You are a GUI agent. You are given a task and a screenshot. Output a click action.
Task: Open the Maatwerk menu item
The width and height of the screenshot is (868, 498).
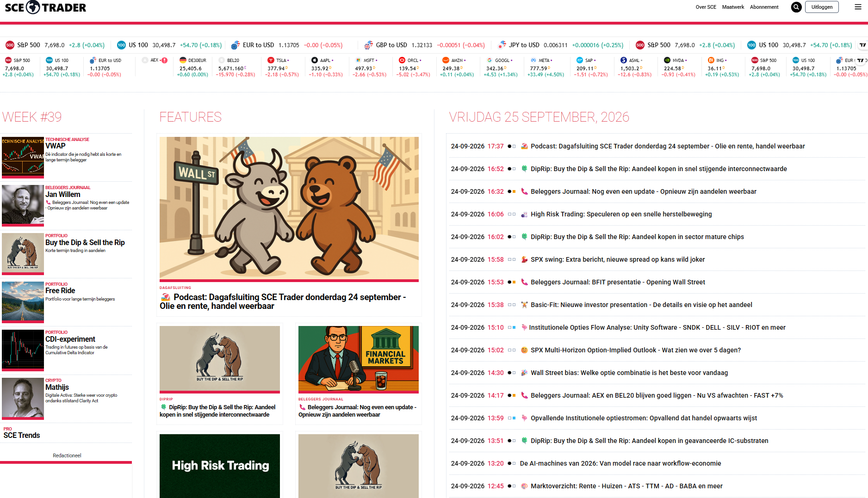pyautogui.click(x=733, y=7)
